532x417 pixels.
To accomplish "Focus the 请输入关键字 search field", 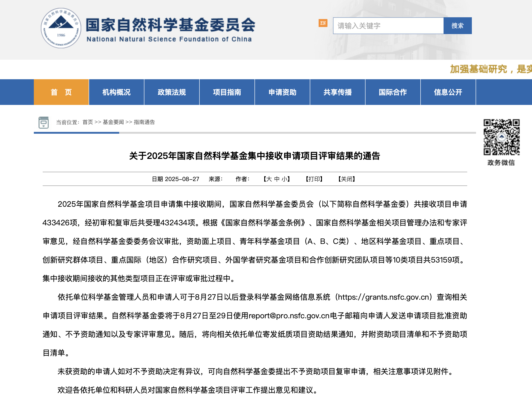I will pyautogui.click(x=388, y=26).
